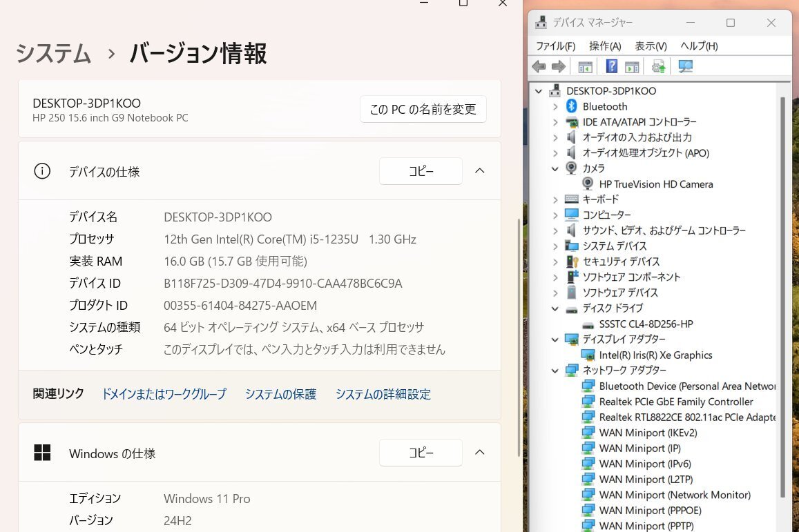Select WAN Miniport (IPv6) row
The image size is (799, 532).
(645, 463)
